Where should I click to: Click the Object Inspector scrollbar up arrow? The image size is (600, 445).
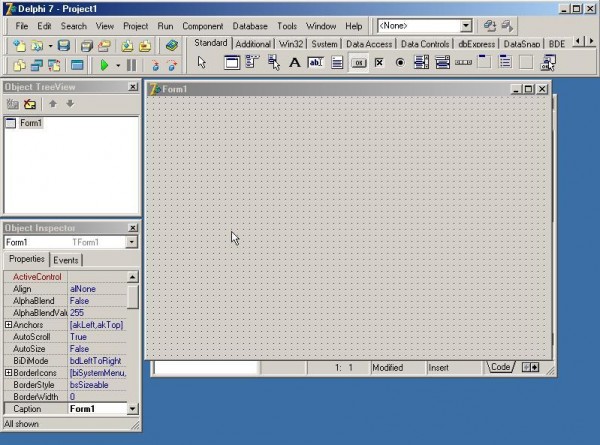pos(132,277)
